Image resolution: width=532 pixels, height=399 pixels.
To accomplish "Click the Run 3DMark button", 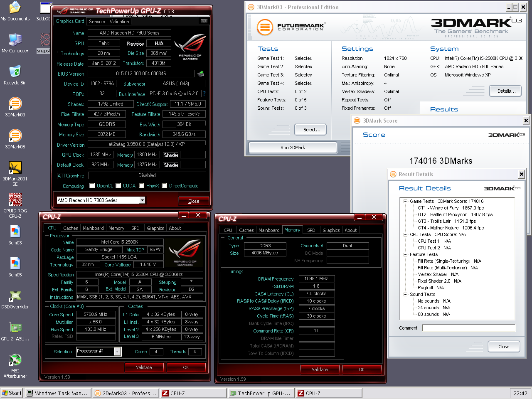I will tap(293, 148).
